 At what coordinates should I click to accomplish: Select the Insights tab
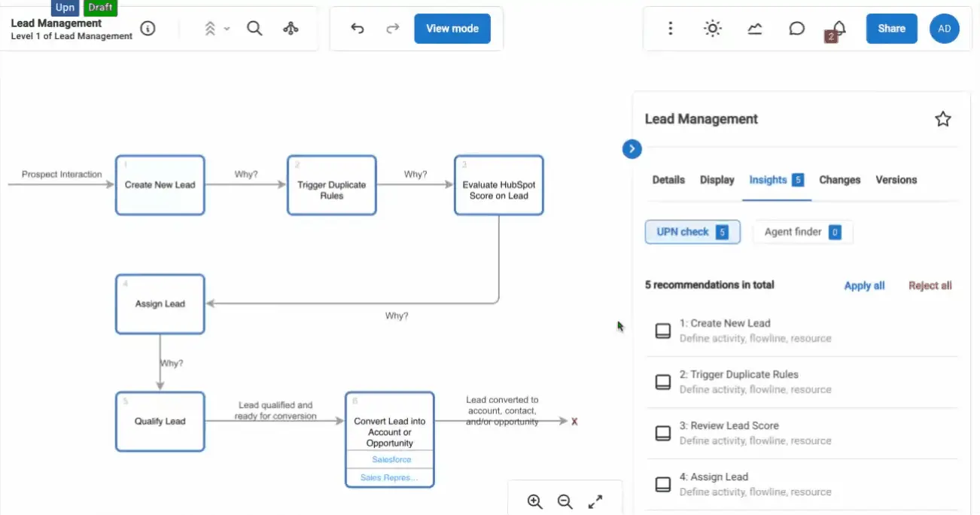tap(776, 180)
